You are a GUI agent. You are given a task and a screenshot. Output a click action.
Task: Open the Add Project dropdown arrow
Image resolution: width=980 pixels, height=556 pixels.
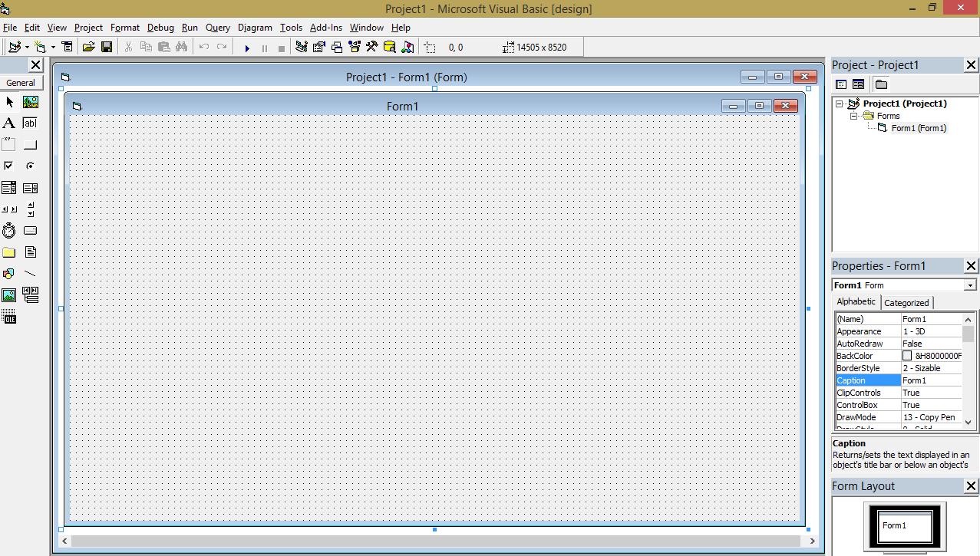tap(27, 47)
